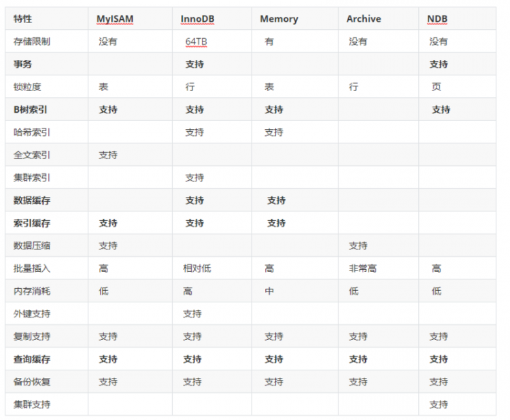This screenshot has height=420, width=510.
Task: Click 支持 for Archive in 复制支持 row
Action: (358, 336)
